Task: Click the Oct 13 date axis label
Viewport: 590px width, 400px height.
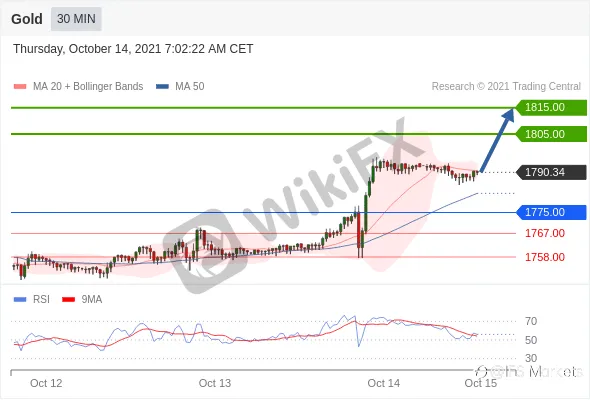Action: point(215,383)
